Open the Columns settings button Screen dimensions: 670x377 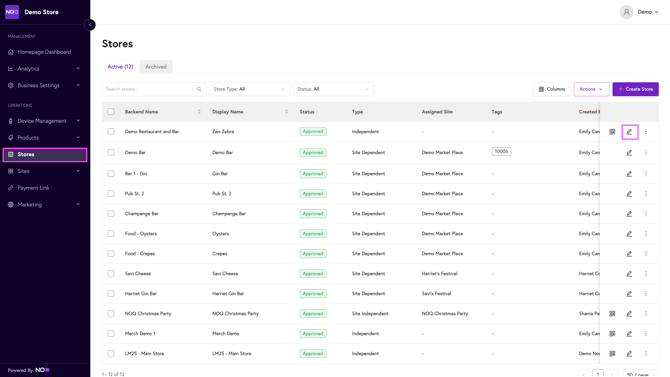(x=552, y=89)
